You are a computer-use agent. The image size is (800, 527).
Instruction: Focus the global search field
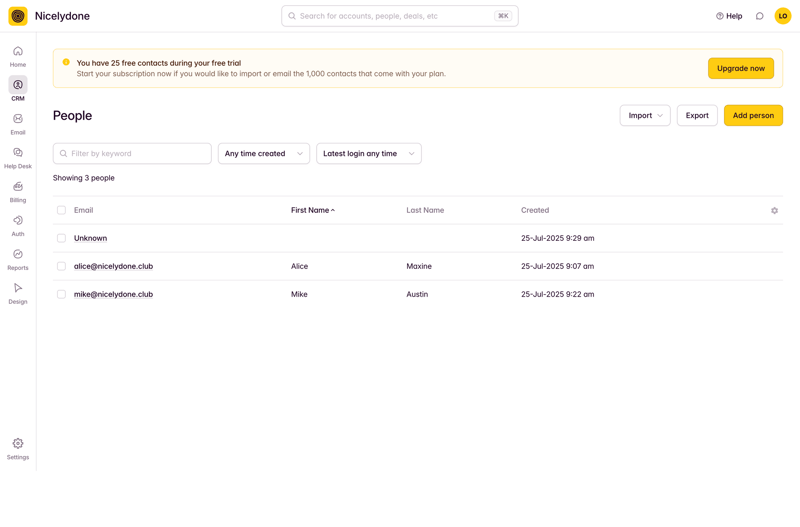click(399, 16)
